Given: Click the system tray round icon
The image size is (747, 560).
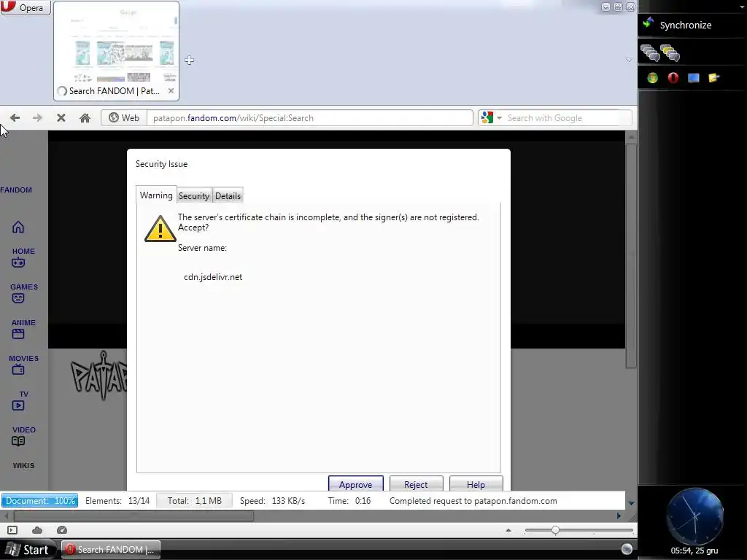Looking at the screenshot, I should (627, 549).
